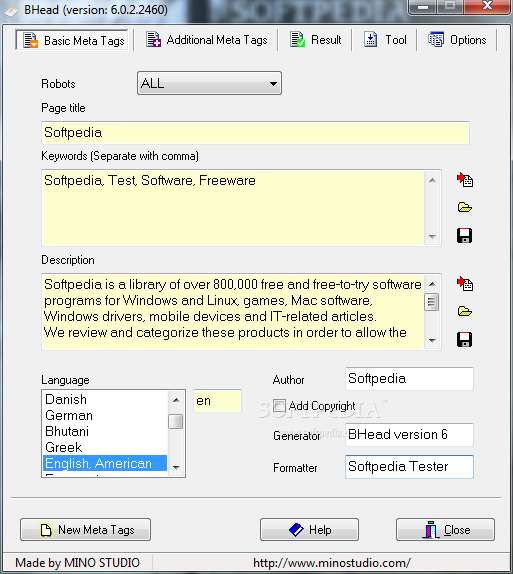The width and height of the screenshot is (513, 574).
Task: Click Language list scroll down arrow
Action: tap(176, 467)
